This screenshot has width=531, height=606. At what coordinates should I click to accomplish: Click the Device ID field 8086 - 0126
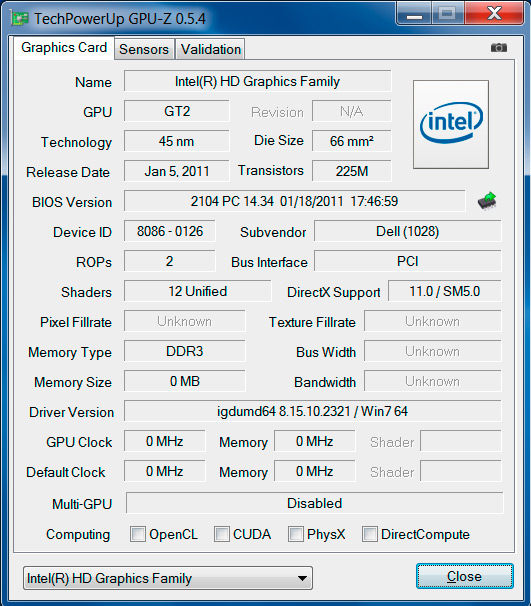click(x=170, y=231)
